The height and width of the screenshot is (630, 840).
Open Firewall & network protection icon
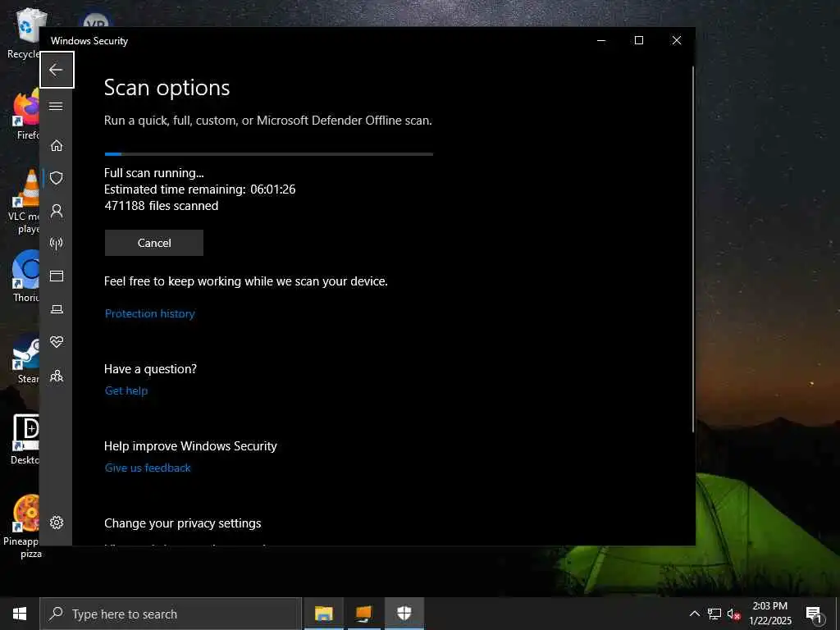57,243
